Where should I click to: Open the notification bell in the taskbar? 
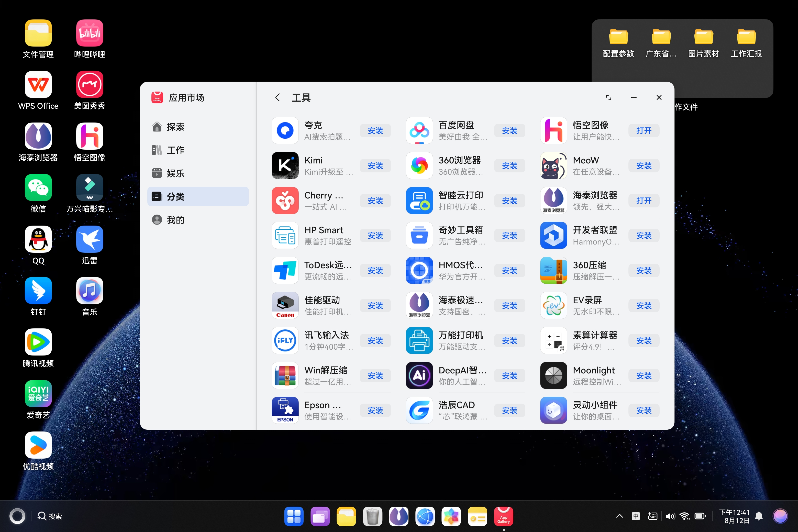pyautogui.click(x=759, y=516)
